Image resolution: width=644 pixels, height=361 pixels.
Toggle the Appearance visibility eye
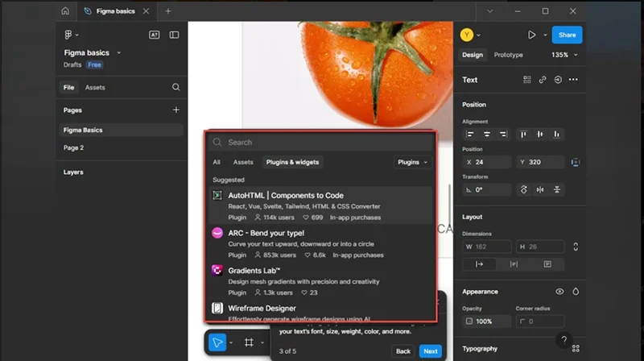[x=559, y=292]
